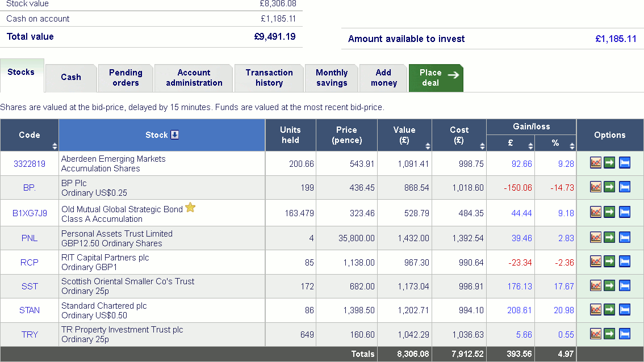Click the blue options icon for BP Plc
644x362 pixels.
(624, 187)
